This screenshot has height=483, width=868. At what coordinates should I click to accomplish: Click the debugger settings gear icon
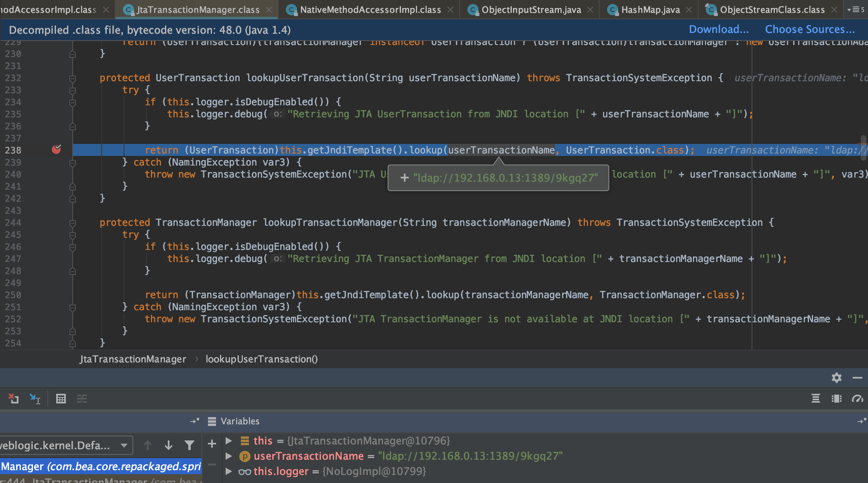coord(837,378)
